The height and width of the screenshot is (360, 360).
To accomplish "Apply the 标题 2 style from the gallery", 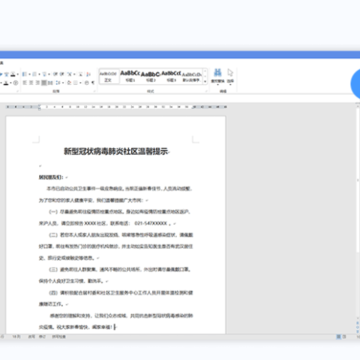I will [x=150, y=76].
